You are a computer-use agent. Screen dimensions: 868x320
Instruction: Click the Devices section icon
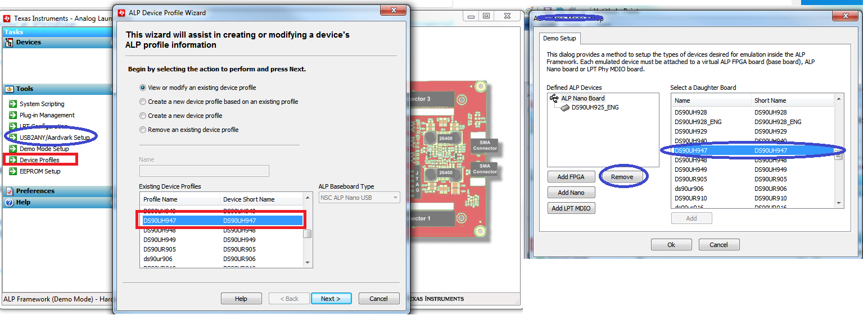point(10,42)
